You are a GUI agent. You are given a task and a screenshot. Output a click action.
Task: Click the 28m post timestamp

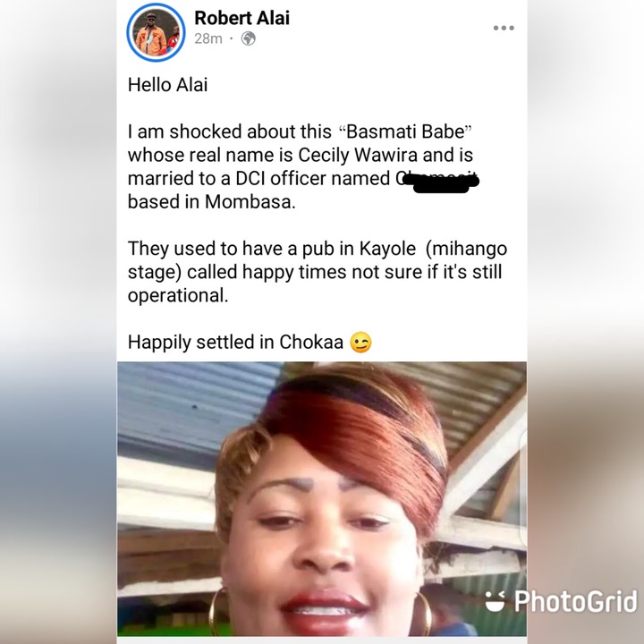coord(208,38)
